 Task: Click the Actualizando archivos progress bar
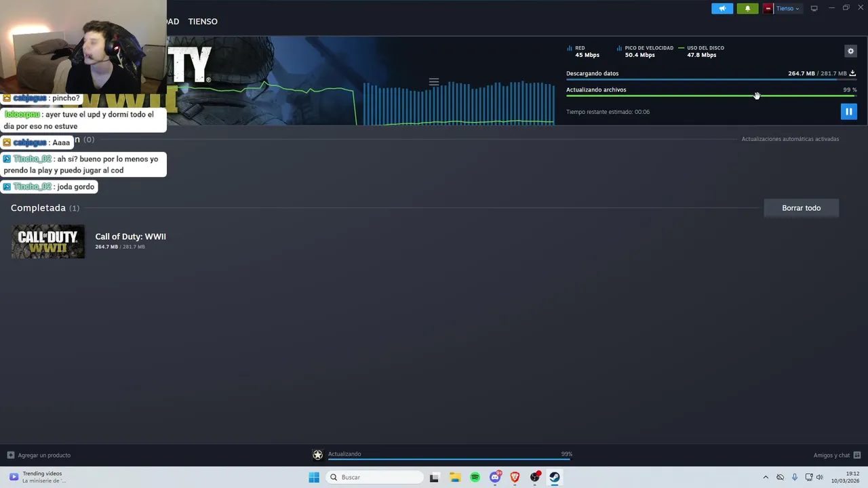[x=711, y=96]
